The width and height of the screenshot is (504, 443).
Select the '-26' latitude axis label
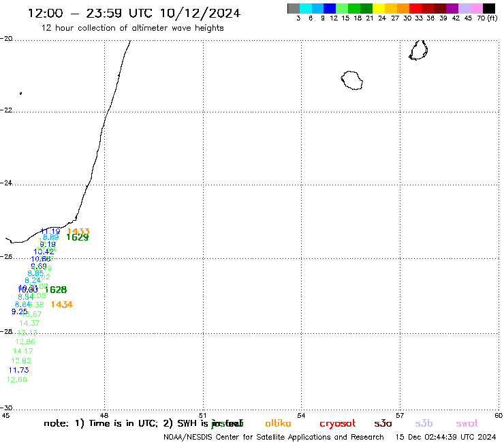[x=6, y=257]
